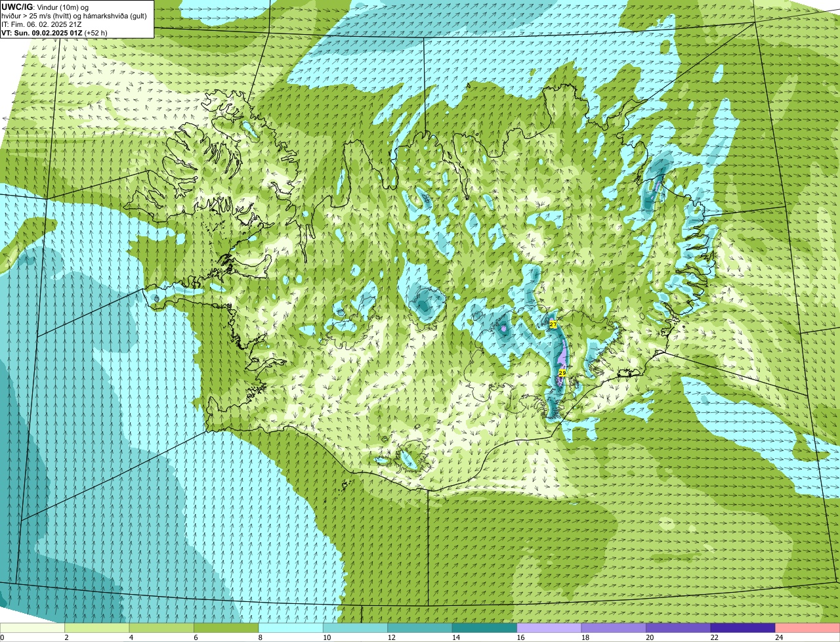Click the legend scale label "4"
The width and height of the screenshot is (840, 642).
coord(131,637)
